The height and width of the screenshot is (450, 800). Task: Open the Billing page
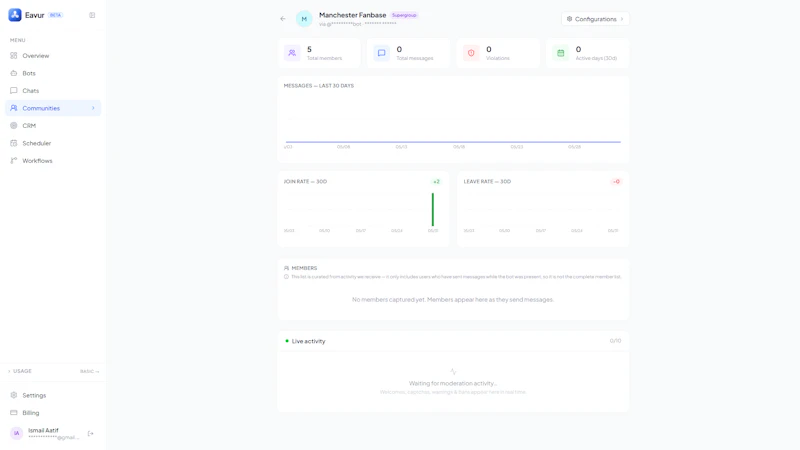click(53, 413)
